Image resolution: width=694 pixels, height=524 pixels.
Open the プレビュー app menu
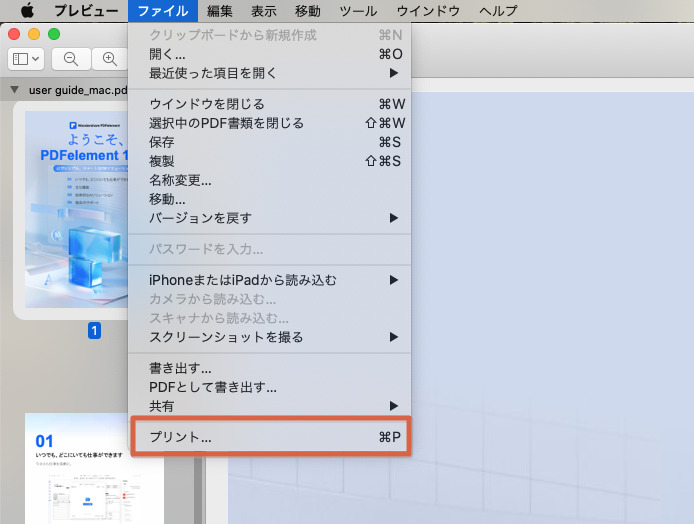pyautogui.click(x=86, y=11)
